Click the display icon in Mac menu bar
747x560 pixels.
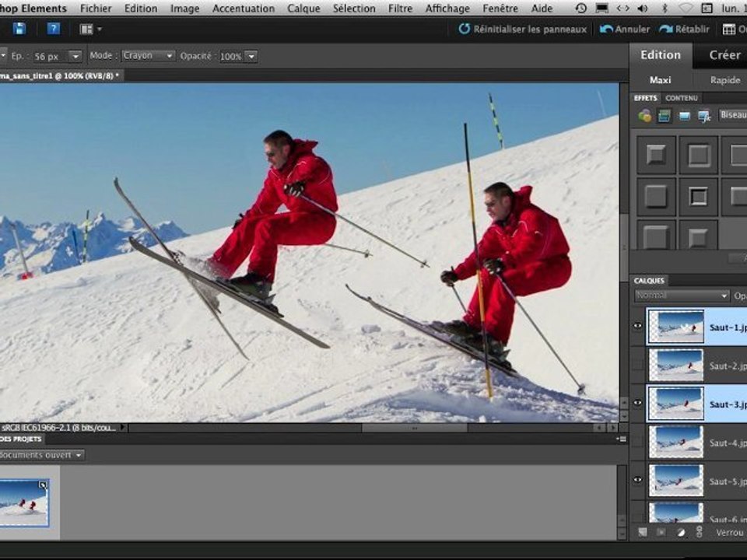(602, 8)
